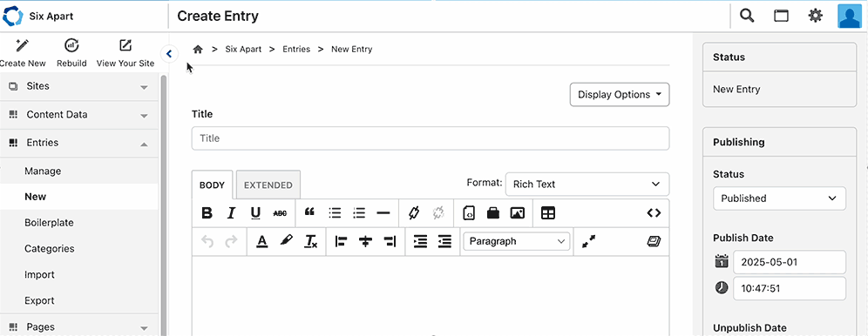Click the Rebuild icon

click(x=71, y=45)
